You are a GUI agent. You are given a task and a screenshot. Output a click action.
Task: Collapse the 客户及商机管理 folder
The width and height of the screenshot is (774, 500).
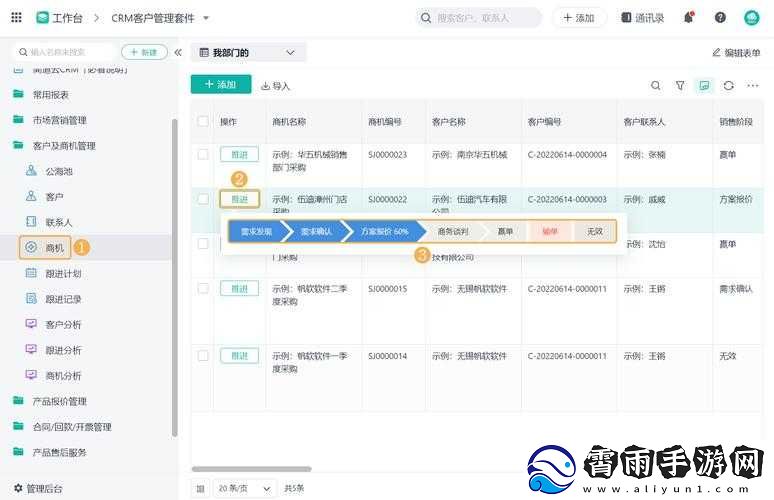(x=64, y=146)
